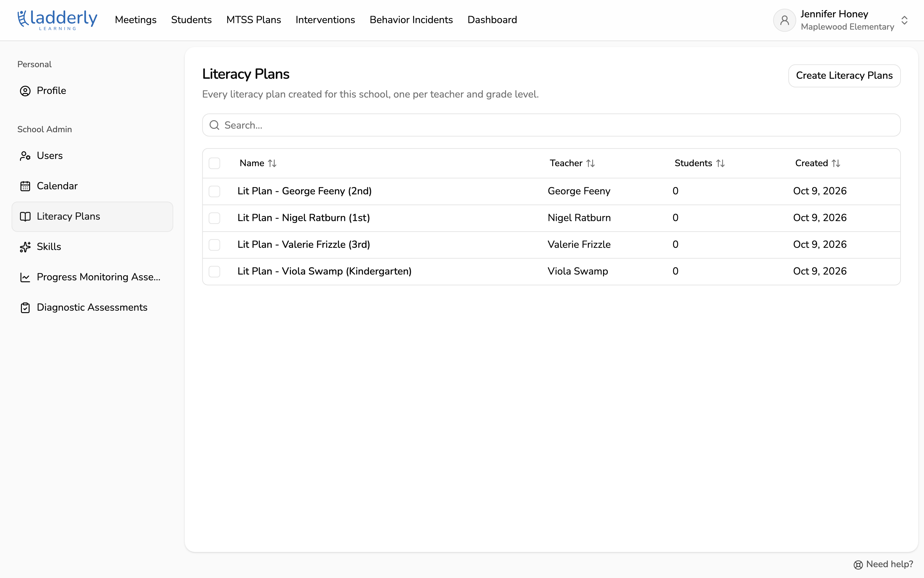The image size is (924, 578).
Task: Check the Valerie Frizzle plan checkbox
Action: tap(215, 245)
